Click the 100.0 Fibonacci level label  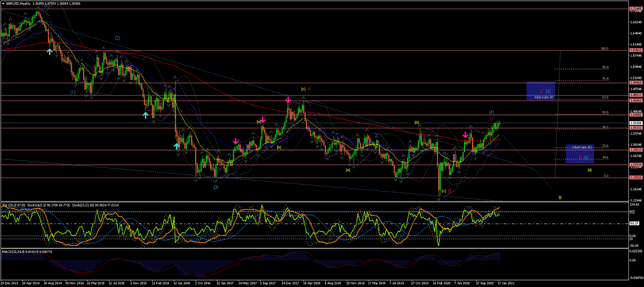point(605,49)
